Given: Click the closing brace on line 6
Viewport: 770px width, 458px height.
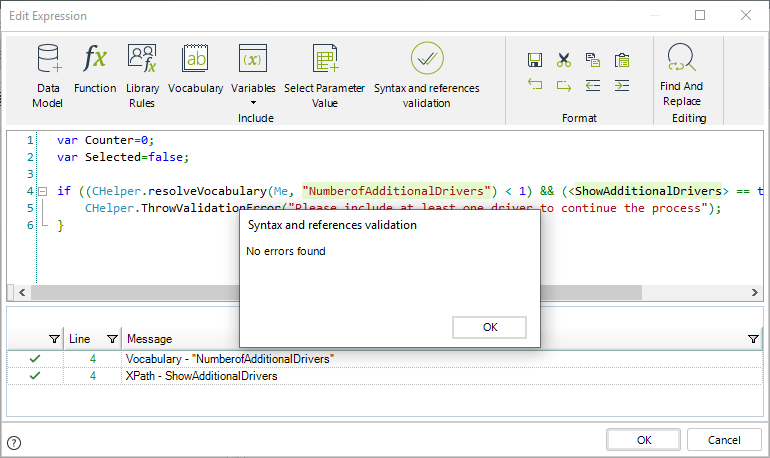Looking at the screenshot, I should click(x=61, y=225).
